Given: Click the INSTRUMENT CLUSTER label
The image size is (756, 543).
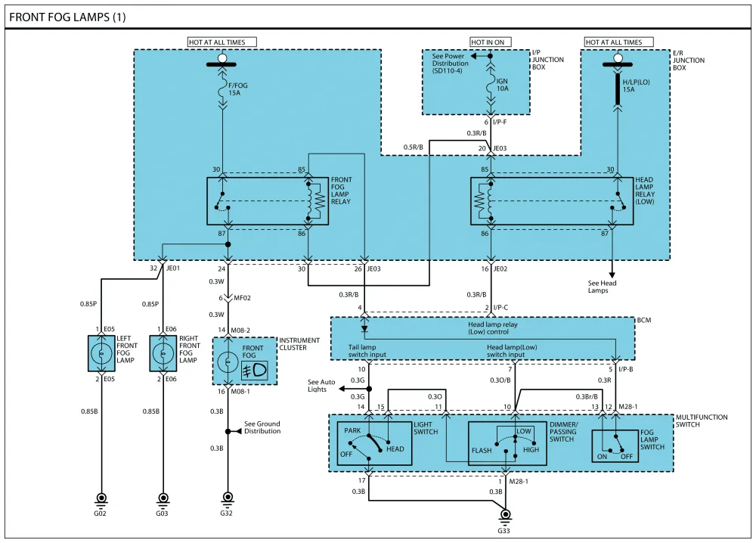Looking at the screenshot, I should click(299, 344).
